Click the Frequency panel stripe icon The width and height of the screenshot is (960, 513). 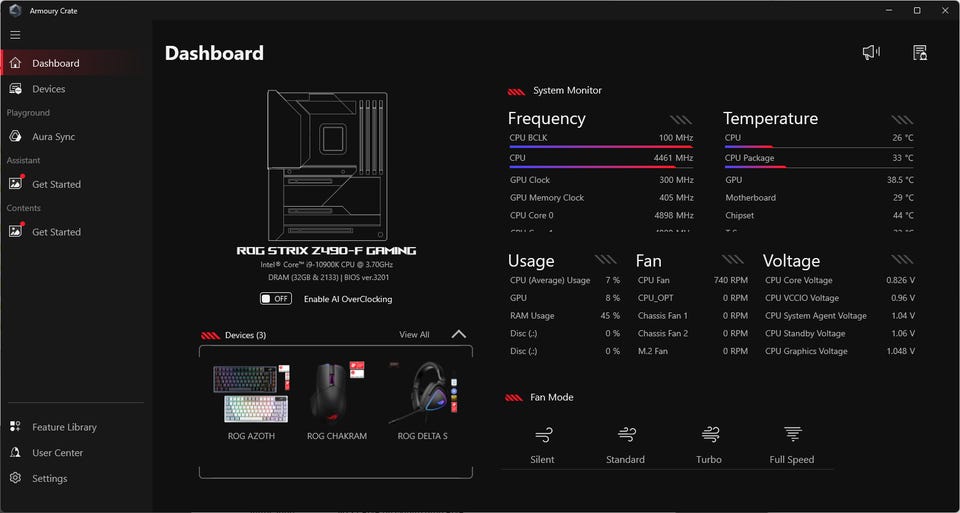point(681,119)
